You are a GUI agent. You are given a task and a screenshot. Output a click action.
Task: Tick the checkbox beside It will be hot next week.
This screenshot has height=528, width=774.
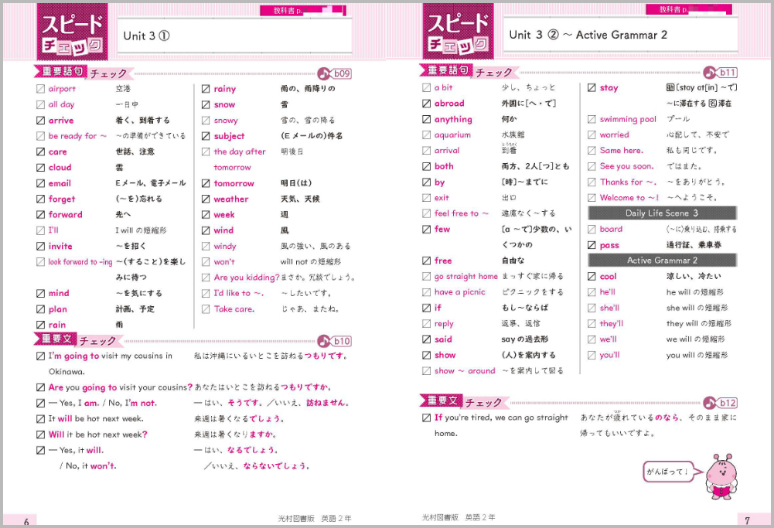[40, 419]
